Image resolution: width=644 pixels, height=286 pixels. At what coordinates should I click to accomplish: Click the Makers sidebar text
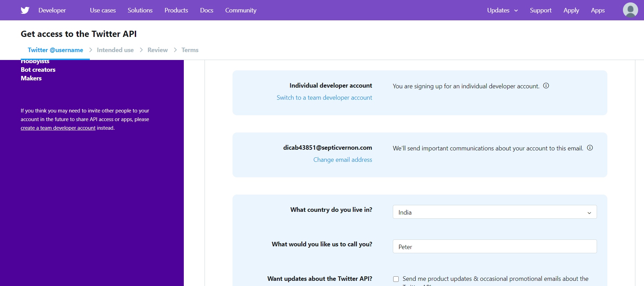click(x=31, y=78)
